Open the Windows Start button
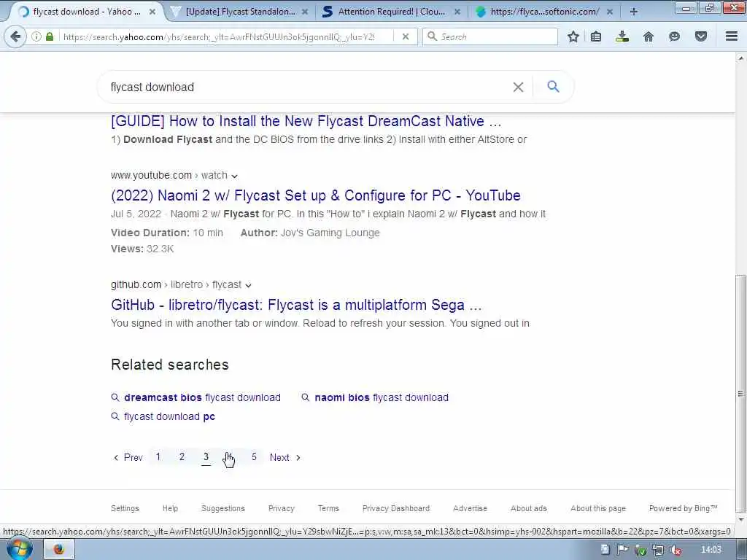Viewport: 747px width, 560px height. [x=20, y=549]
